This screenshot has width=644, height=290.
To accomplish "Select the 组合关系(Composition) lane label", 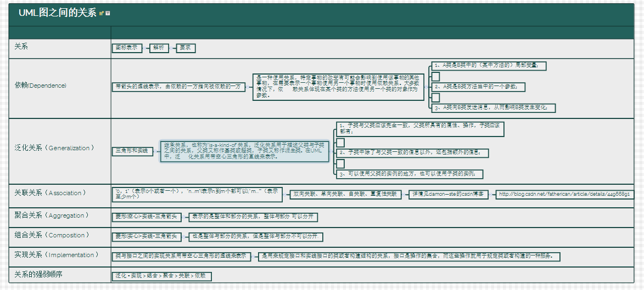I will pos(52,235).
